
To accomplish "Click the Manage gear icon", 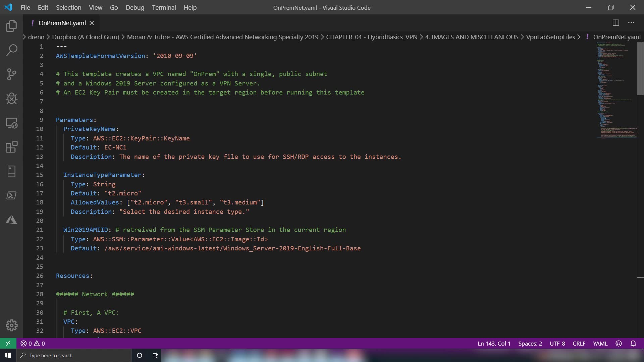I will point(11,325).
